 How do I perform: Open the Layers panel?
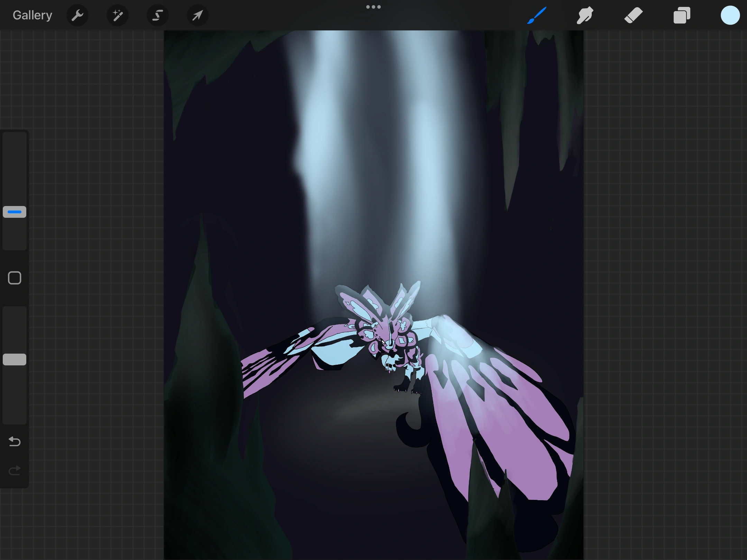682,15
